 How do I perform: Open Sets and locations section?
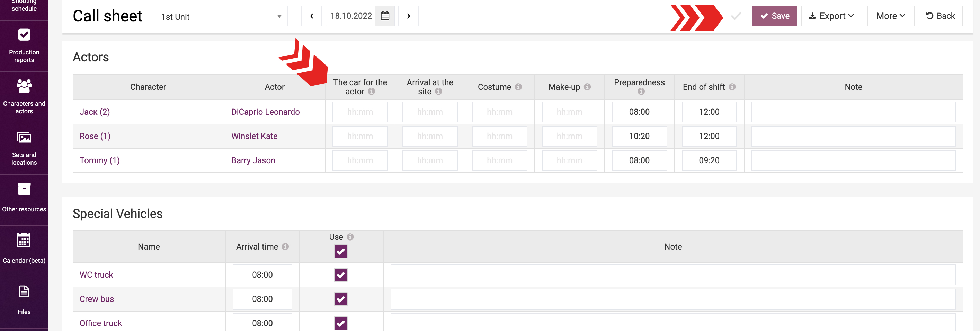point(24,149)
